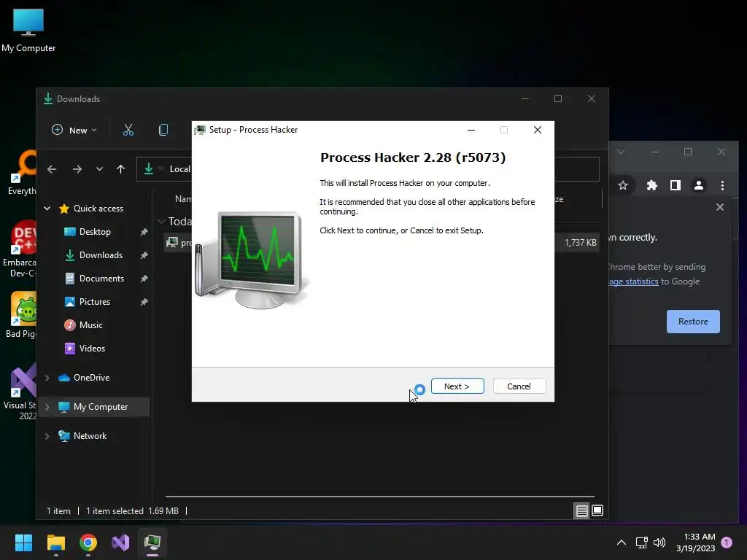
Task: Unpin Documents using its pin icon
Action: pyautogui.click(x=144, y=279)
